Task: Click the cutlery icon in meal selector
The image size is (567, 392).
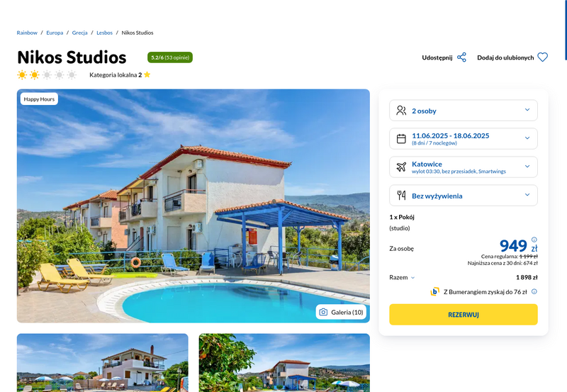Action: pyautogui.click(x=401, y=195)
